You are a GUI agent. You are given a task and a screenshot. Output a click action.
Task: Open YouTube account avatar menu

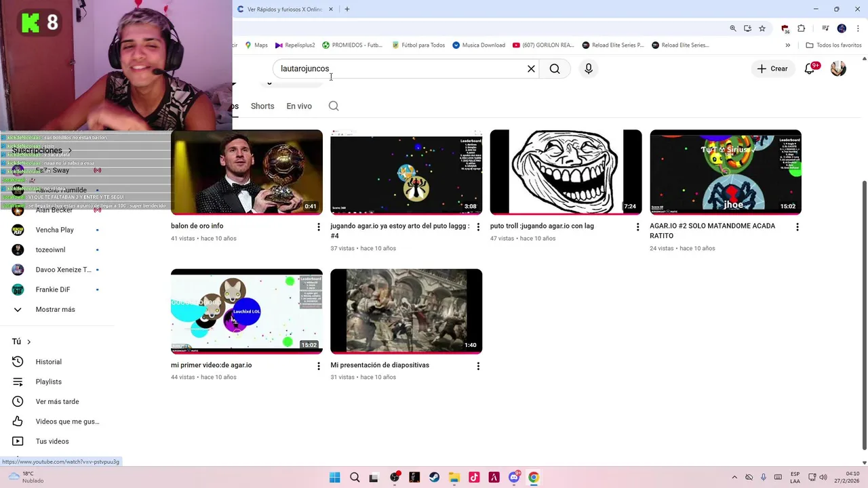point(838,68)
